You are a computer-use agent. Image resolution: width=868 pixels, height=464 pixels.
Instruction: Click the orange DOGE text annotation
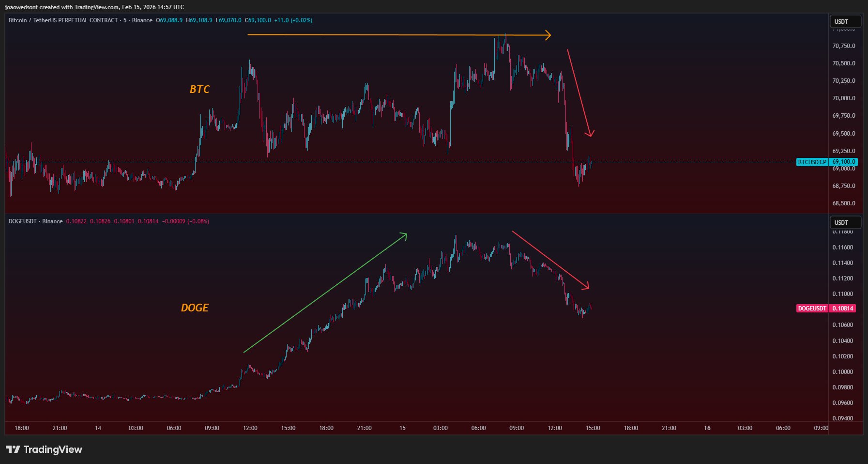point(195,308)
